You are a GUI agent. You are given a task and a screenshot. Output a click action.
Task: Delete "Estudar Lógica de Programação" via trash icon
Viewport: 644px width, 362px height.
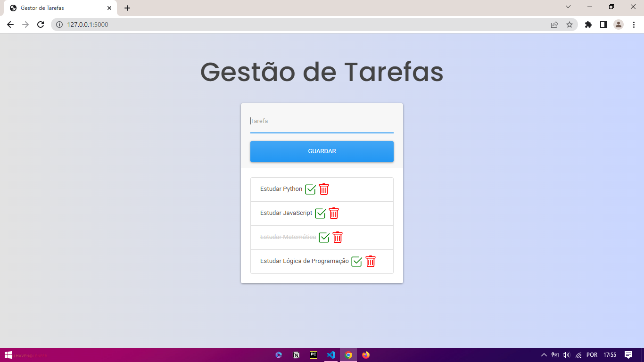point(370,261)
